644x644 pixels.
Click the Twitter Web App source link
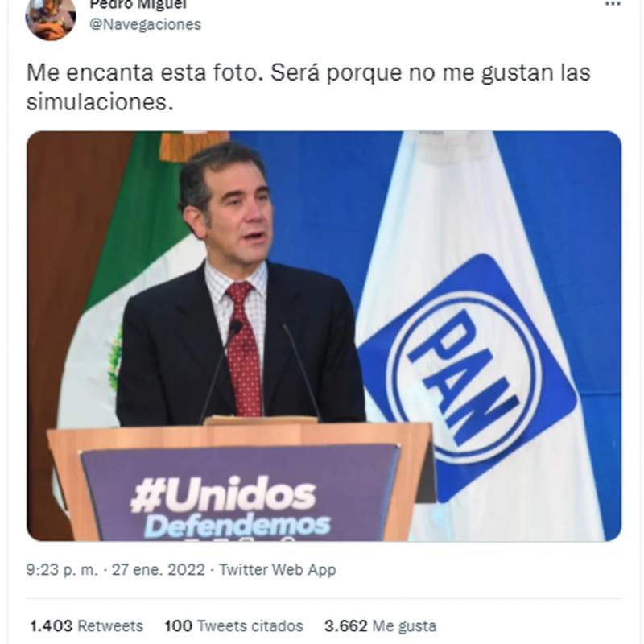(x=277, y=570)
